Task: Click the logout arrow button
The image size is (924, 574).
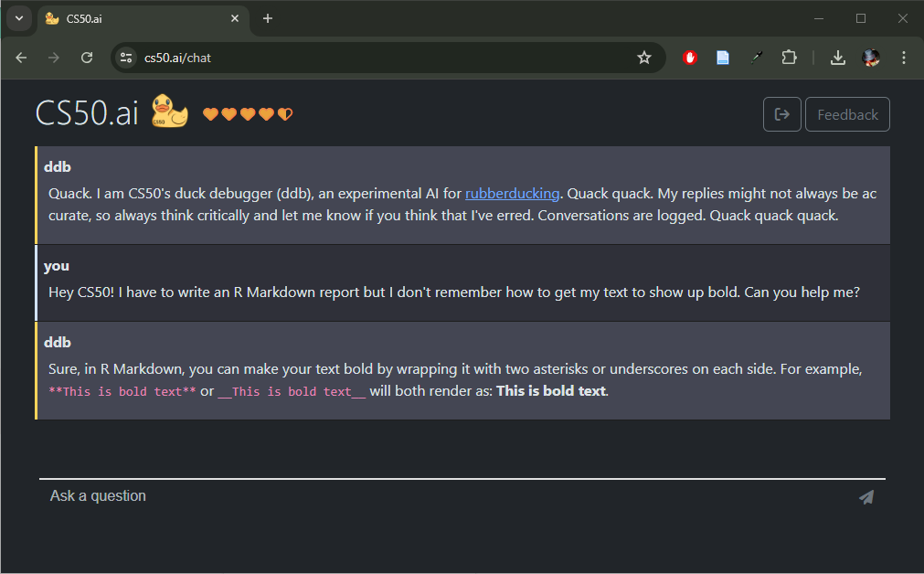Action: [782, 114]
